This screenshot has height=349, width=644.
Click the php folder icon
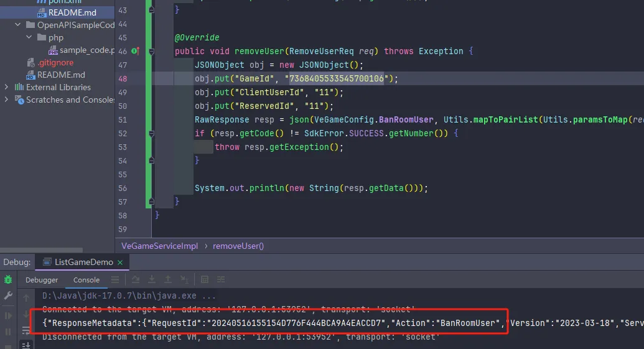pos(42,37)
